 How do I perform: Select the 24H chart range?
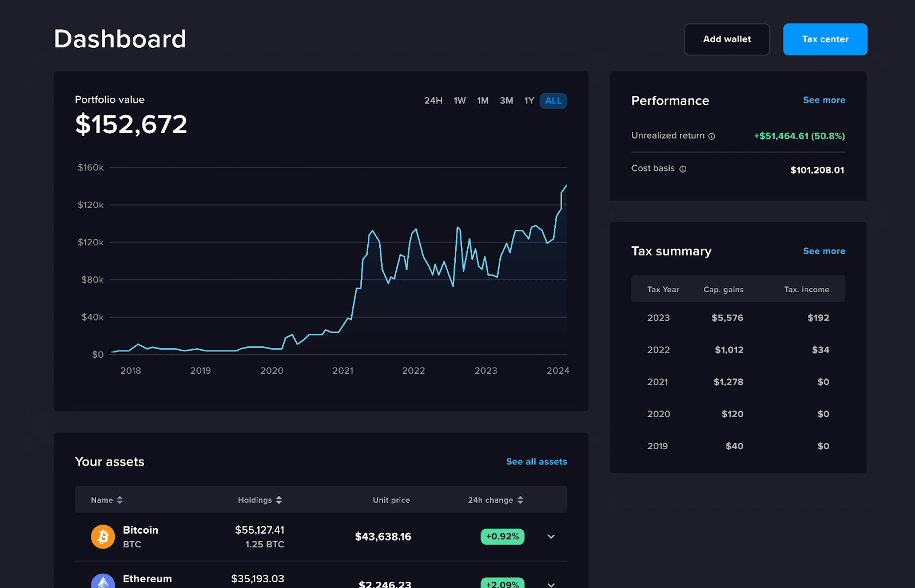coord(433,101)
